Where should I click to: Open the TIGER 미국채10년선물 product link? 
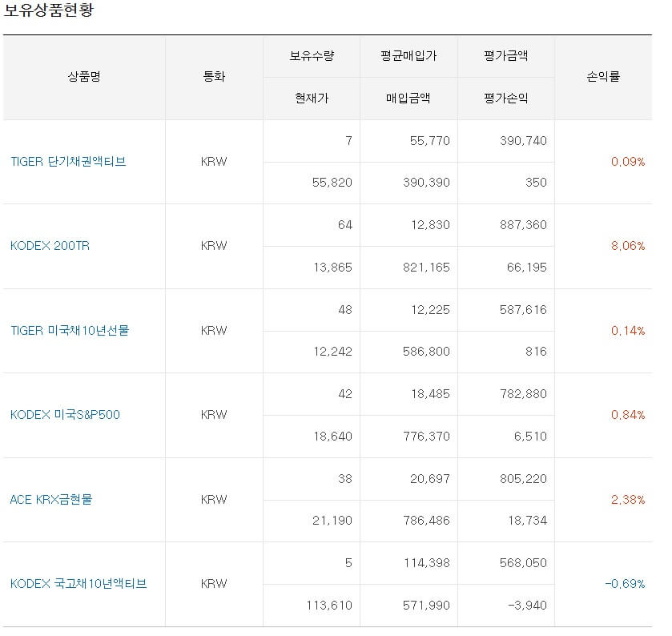[x=70, y=331]
